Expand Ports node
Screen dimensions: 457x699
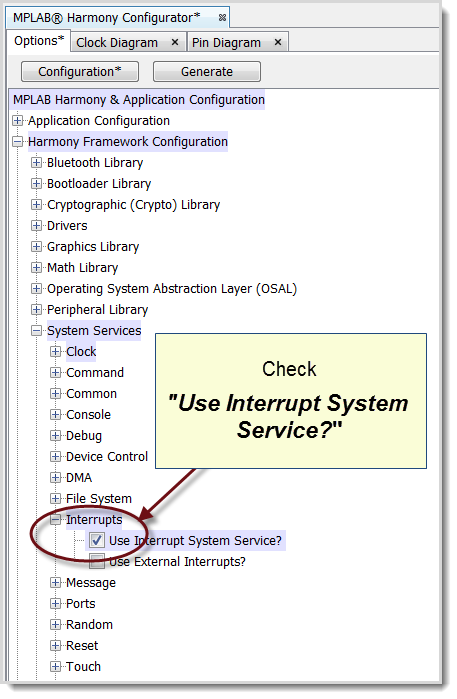pyautogui.click(x=55, y=604)
